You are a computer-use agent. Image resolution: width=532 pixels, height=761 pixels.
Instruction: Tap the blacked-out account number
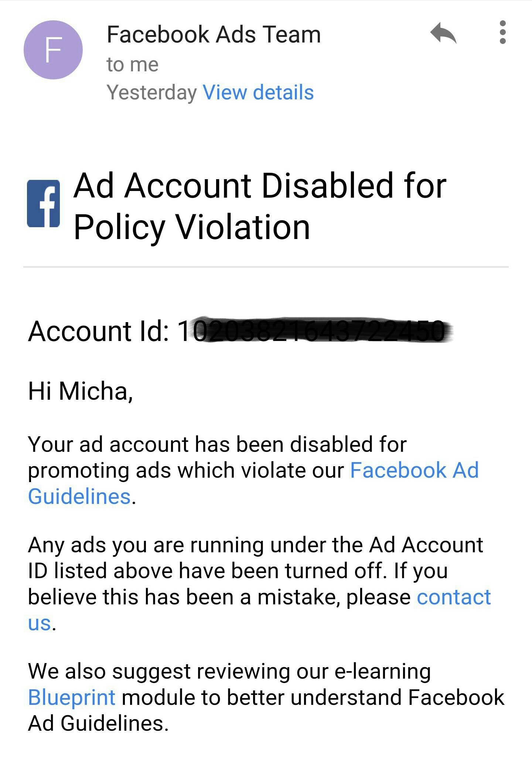coord(321,330)
